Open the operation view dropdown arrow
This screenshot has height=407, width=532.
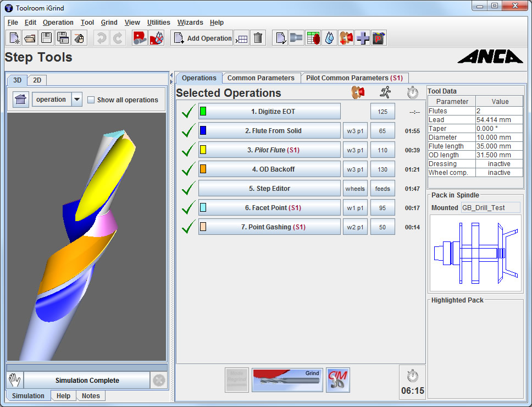pyautogui.click(x=77, y=100)
